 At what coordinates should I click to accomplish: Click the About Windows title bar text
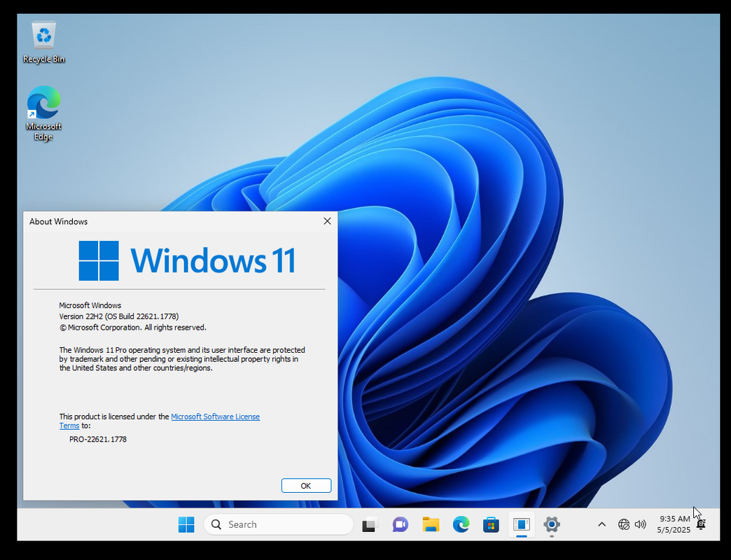[58, 222]
